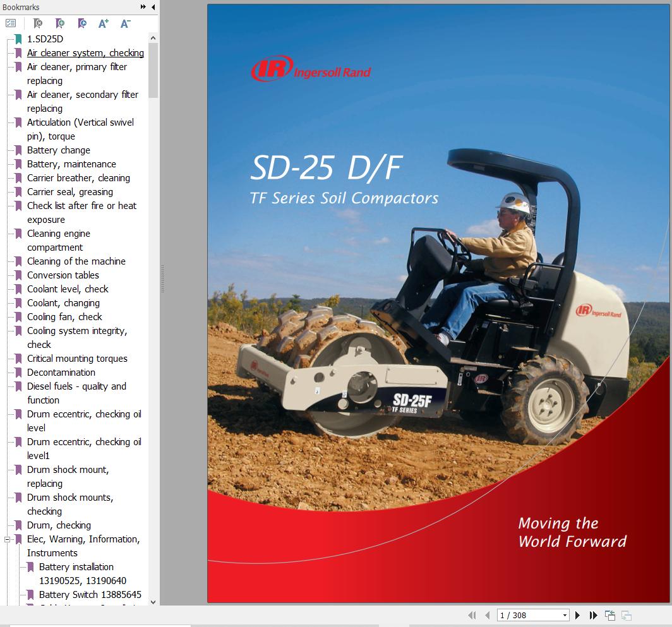Open Carrier seal, greasing bookmark
The image size is (672, 627).
pyautogui.click(x=70, y=192)
